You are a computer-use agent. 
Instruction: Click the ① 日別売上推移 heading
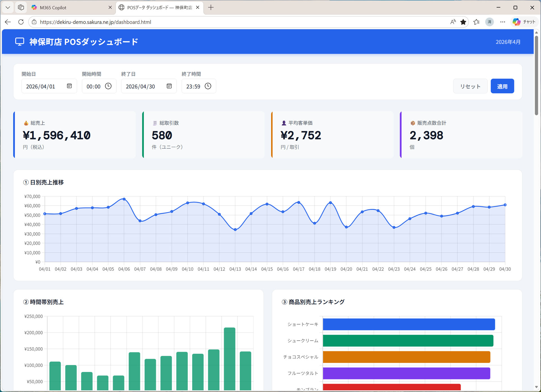click(x=43, y=182)
